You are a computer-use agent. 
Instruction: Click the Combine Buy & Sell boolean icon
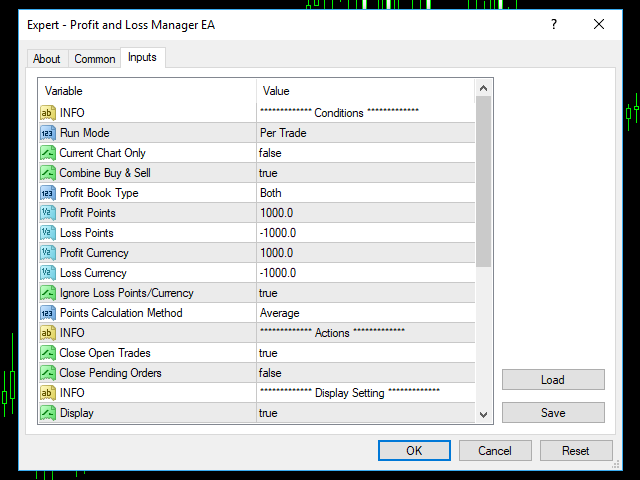point(48,173)
